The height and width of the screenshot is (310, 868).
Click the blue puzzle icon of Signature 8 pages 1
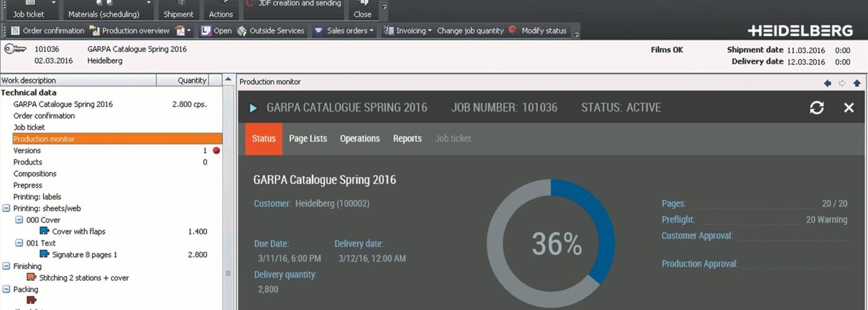point(44,254)
